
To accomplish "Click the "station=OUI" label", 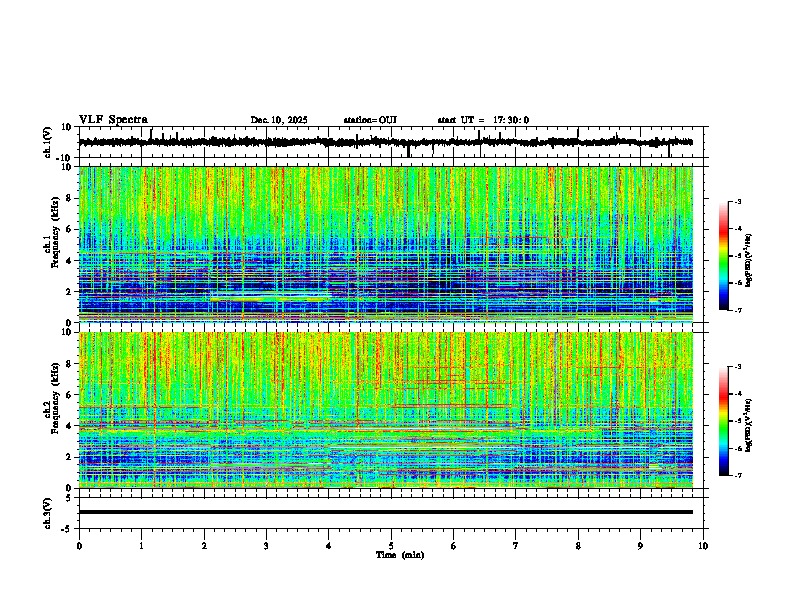I will [x=370, y=120].
